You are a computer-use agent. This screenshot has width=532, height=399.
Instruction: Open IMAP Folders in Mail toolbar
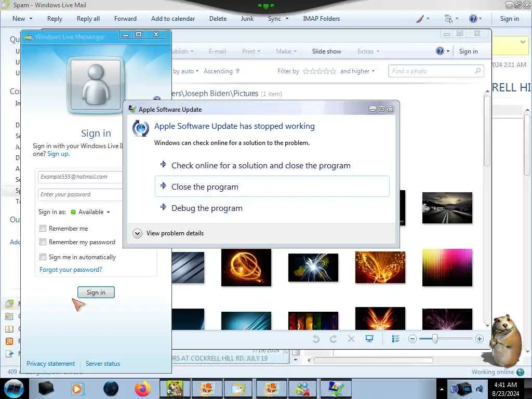(x=321, y=19)
